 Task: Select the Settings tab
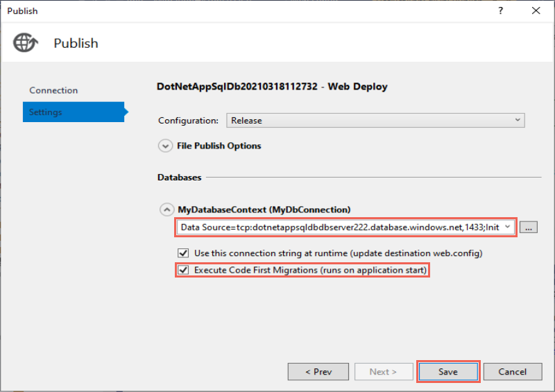(74, 112)
